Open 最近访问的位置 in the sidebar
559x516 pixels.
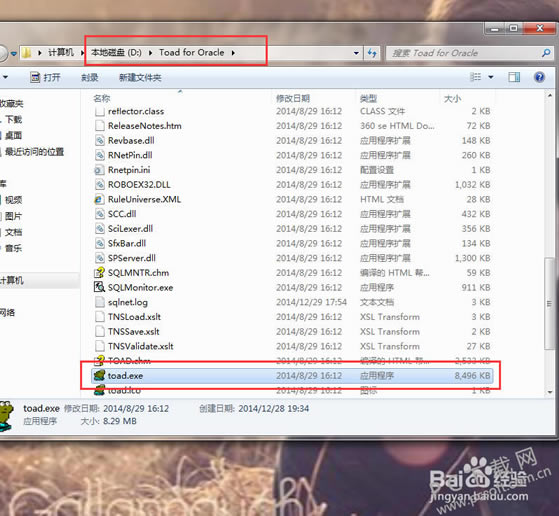pos(34,152)
